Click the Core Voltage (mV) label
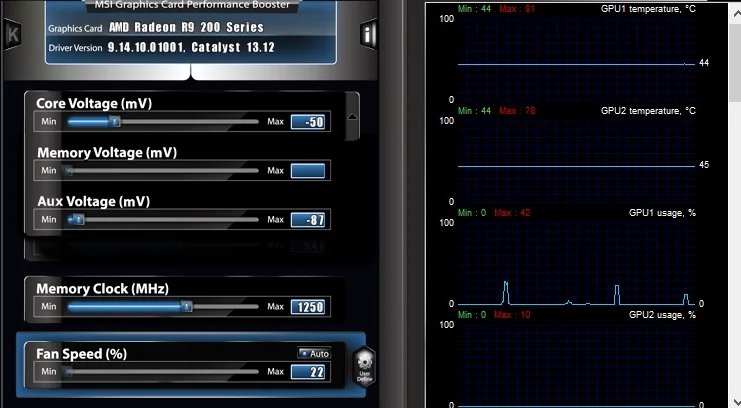741x408 pixels. [94, 104]
